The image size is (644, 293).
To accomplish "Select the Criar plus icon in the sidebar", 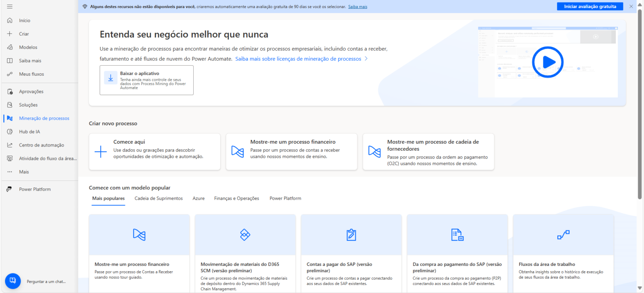I will (x=9, y=33).
